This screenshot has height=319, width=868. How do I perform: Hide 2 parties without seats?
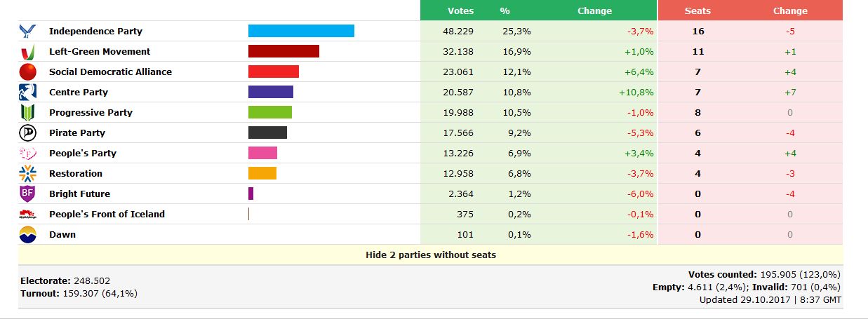click(x=431, y=255)
